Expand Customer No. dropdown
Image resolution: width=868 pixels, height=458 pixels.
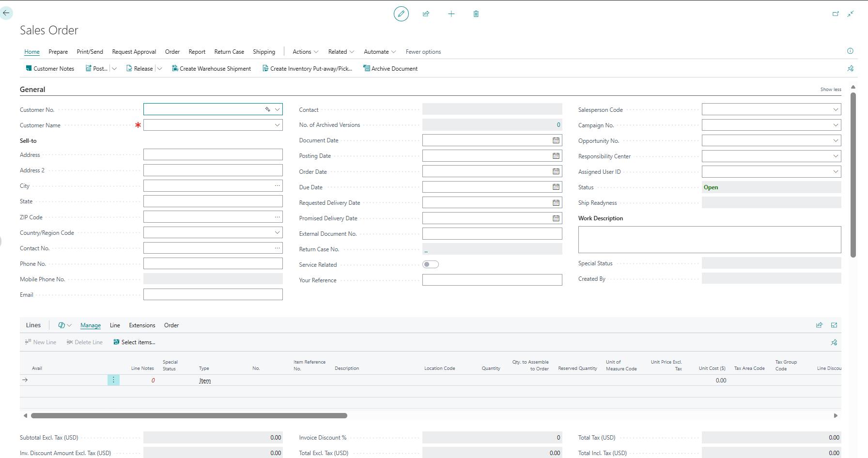coord(278,109)
